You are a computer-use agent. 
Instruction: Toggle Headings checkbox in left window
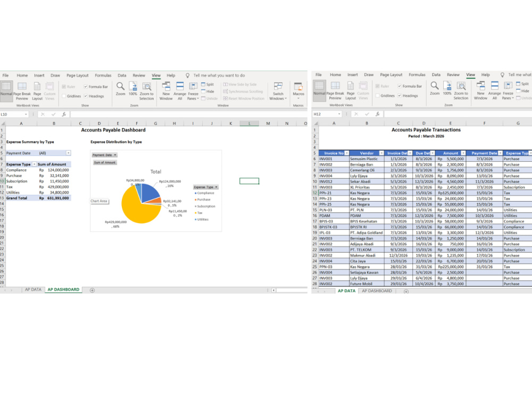point(86,96)
